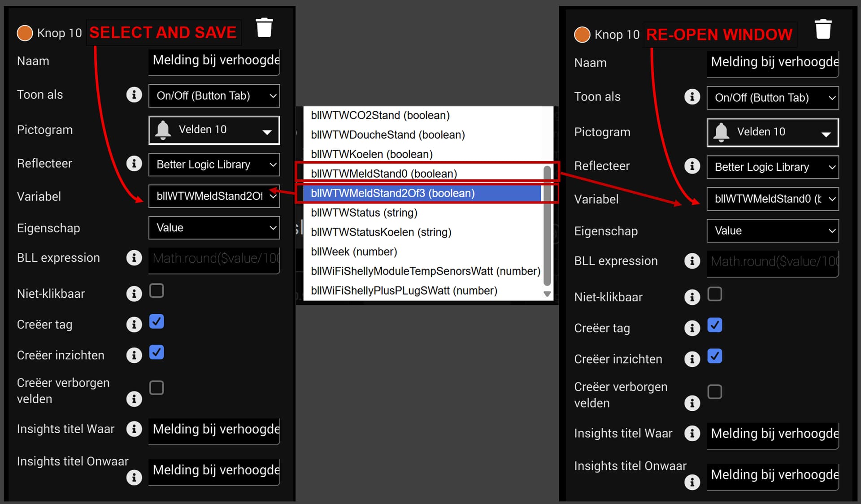
Task: Click trash icon in right Knop 10 panel
Action: click(x=823, y=30)
